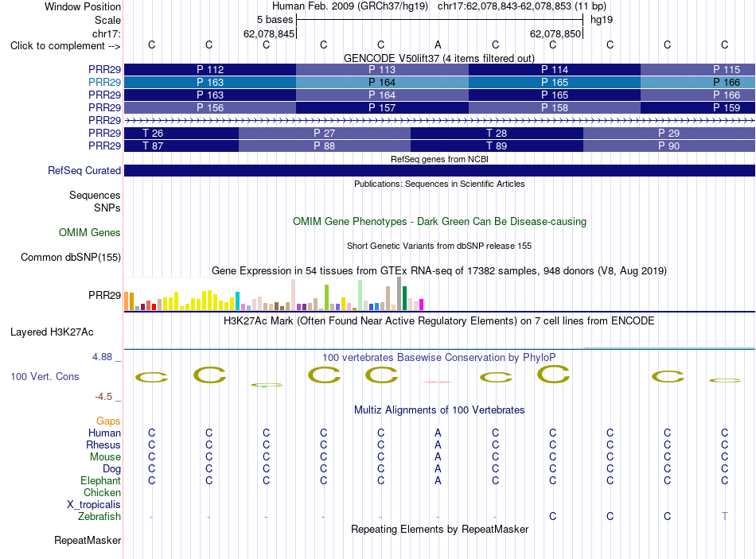Click the tall light-green bar in GTEx chart
The image size is (756, 559).
(360, 295)
